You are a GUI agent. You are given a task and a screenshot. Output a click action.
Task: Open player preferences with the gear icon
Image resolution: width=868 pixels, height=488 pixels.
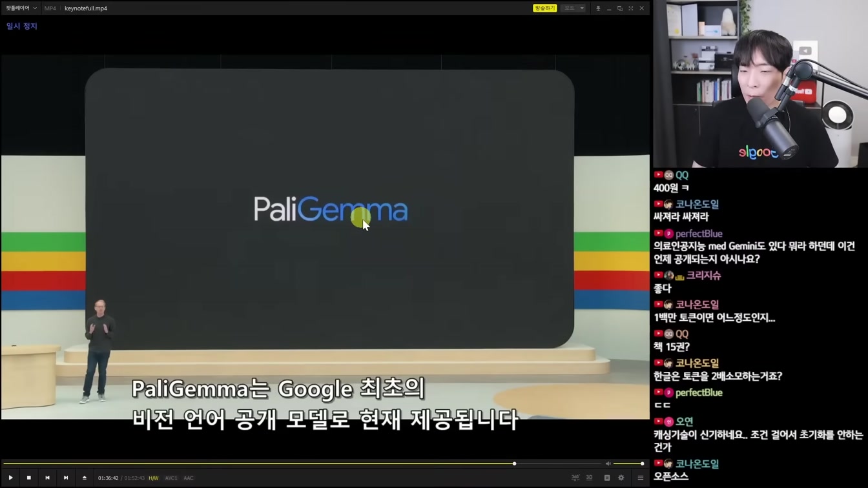pyautogui.click(x=621, y=478)
